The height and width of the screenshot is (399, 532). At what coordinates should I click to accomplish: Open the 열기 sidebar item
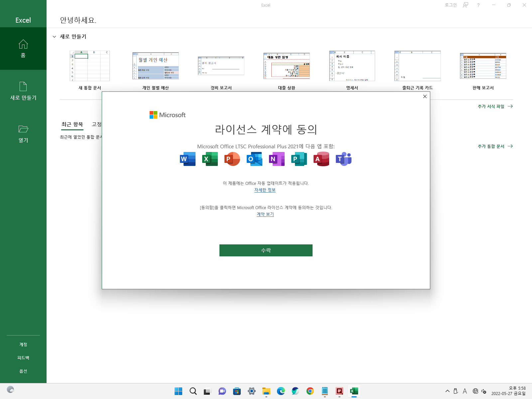(x=23, y=134)
